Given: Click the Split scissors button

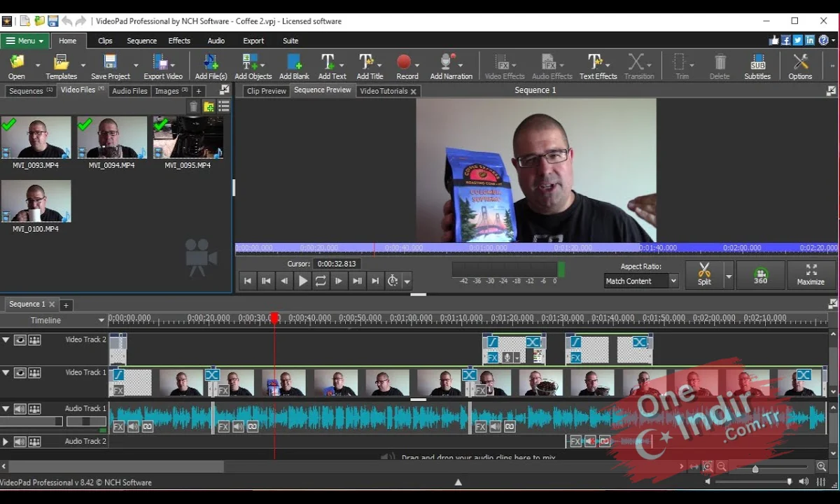Looking at the screenshot, I should 704,274.
